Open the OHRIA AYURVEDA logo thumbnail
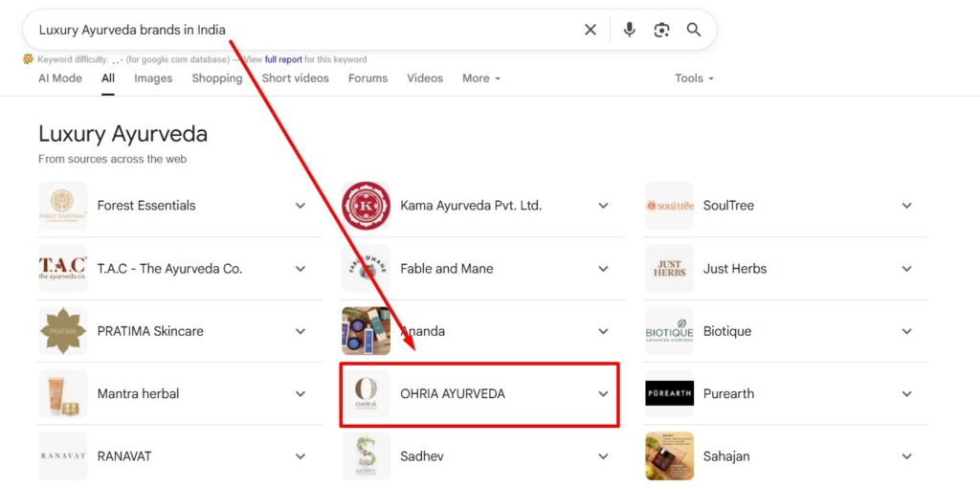The width and height of the screenshot is (980, 487). click(x=367, y=393)
